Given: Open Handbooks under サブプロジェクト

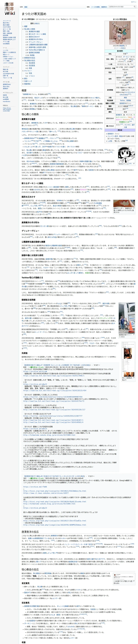Looking at the screenshot, I should pyautogui.click(x=7, y=102).
